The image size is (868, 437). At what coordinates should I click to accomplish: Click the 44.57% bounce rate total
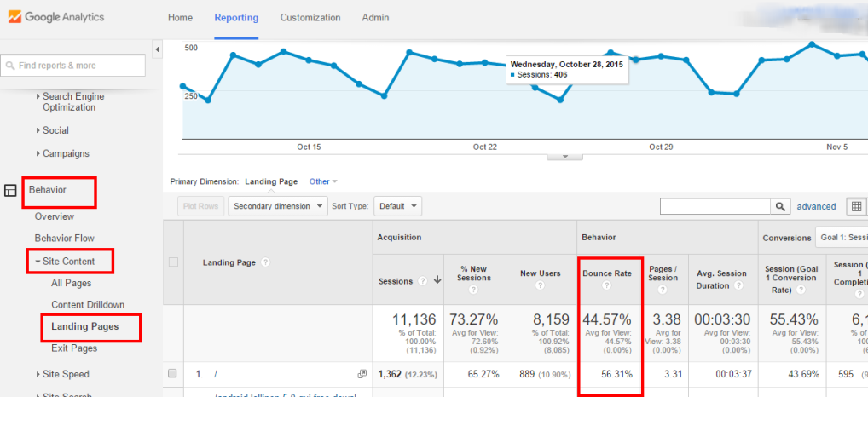[x=607, y=319]
